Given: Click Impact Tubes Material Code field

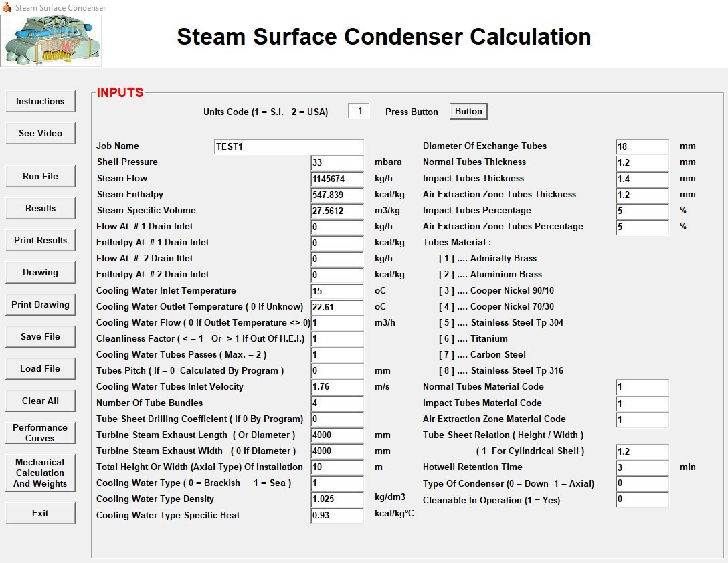Looking at the screenshot, I should click(642, 403).
